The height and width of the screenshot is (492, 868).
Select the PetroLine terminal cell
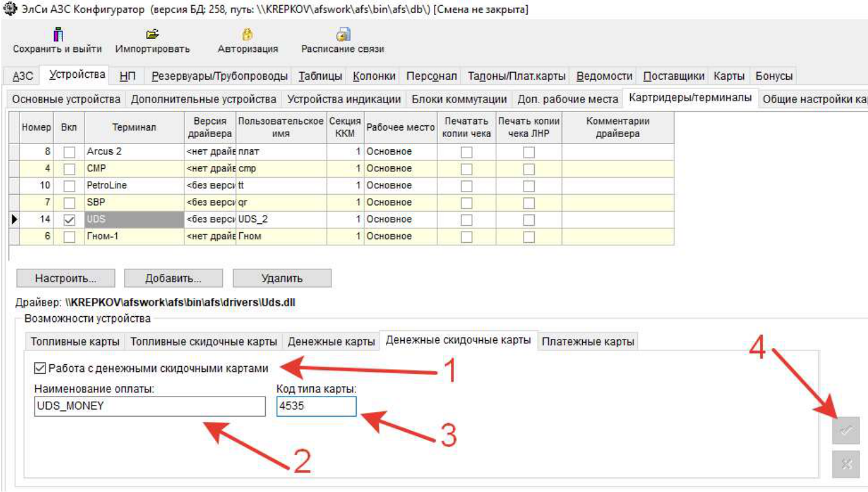(x=134, y=186)
